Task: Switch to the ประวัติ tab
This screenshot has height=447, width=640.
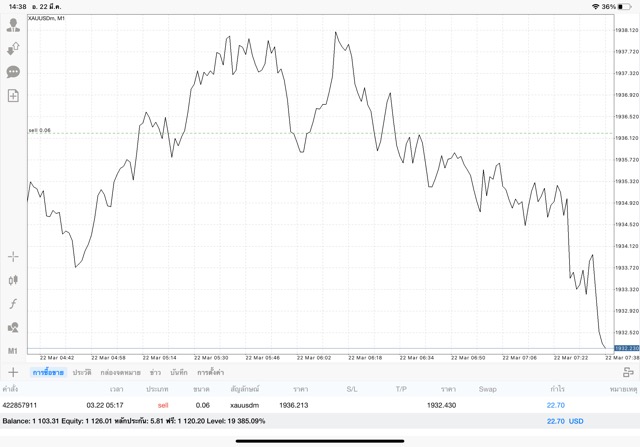Action: [x=80, y=372]
